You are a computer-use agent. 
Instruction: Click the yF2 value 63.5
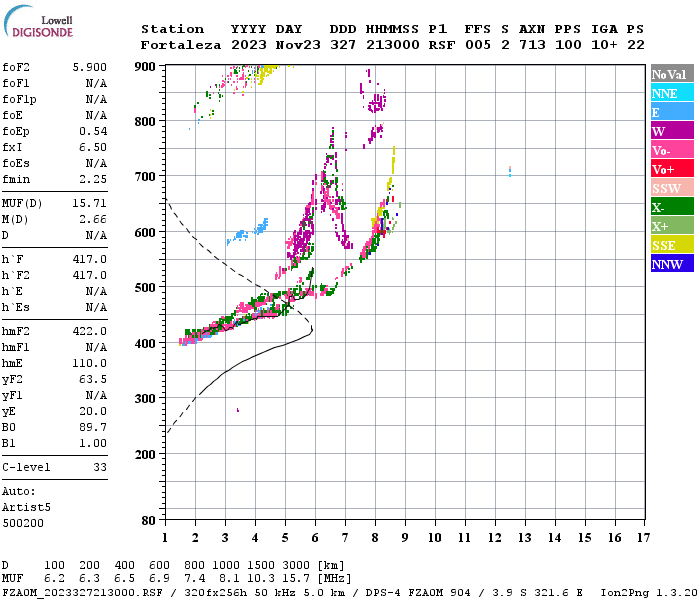click(x=93, y=379)
